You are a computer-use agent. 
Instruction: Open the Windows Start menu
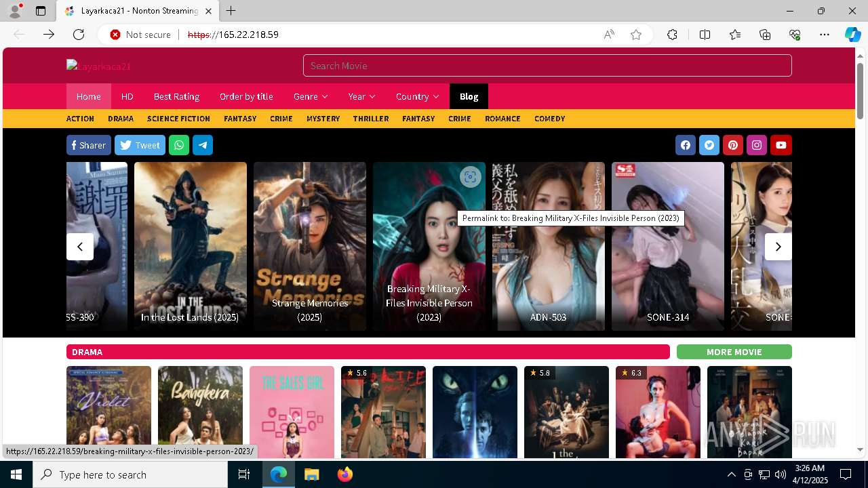tap(16, 474)
